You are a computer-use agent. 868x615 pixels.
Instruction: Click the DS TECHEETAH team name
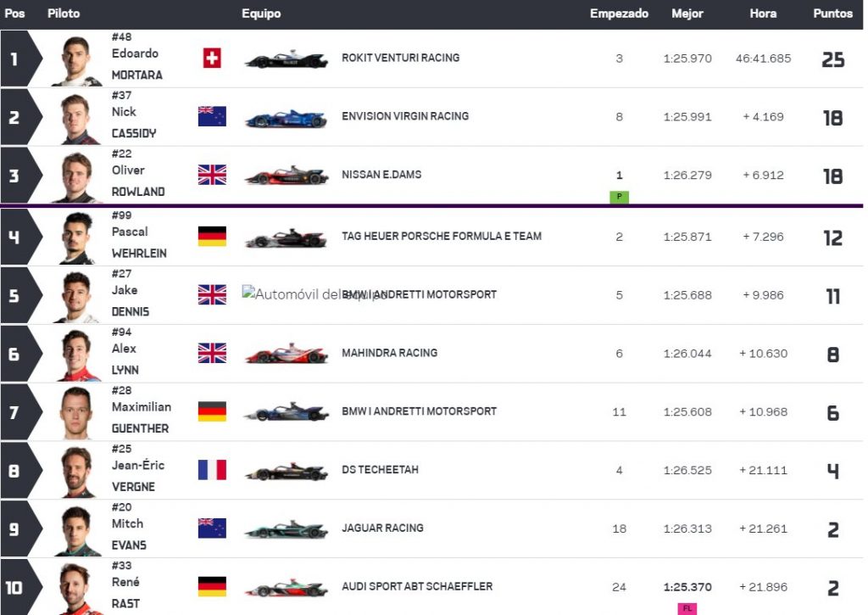(x=380, y=469)
